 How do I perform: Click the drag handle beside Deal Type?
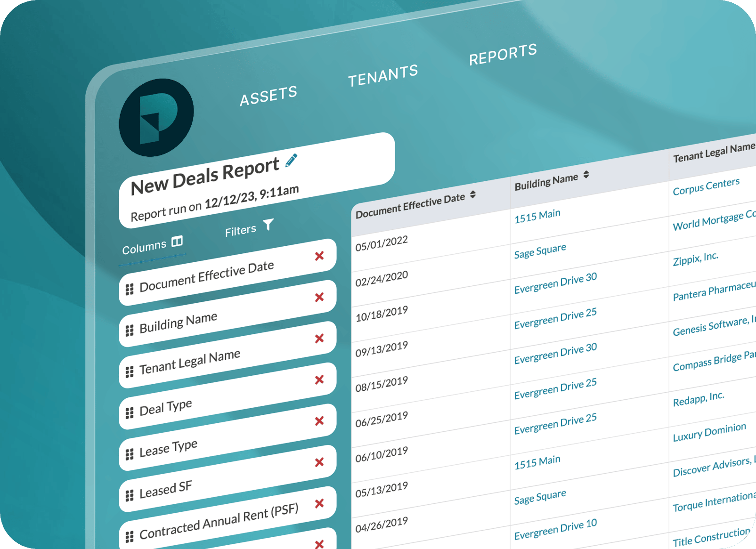(130, 413)
